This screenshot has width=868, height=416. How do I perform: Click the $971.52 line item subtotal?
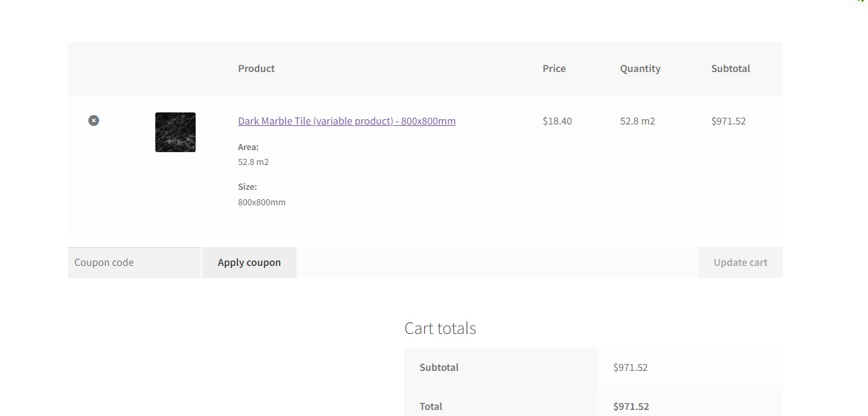tap(727, 121)
